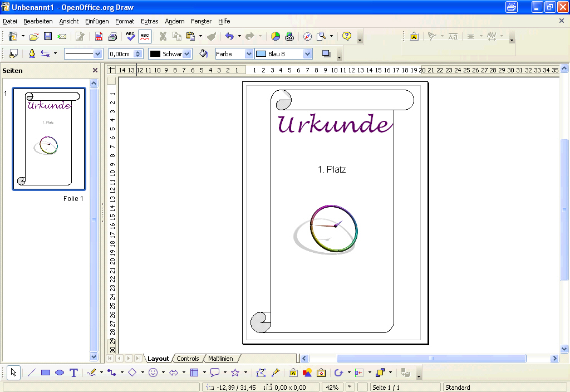The image size is (570, 392).
Task: Activate the Select arrow tool
Action: (13, 373)
